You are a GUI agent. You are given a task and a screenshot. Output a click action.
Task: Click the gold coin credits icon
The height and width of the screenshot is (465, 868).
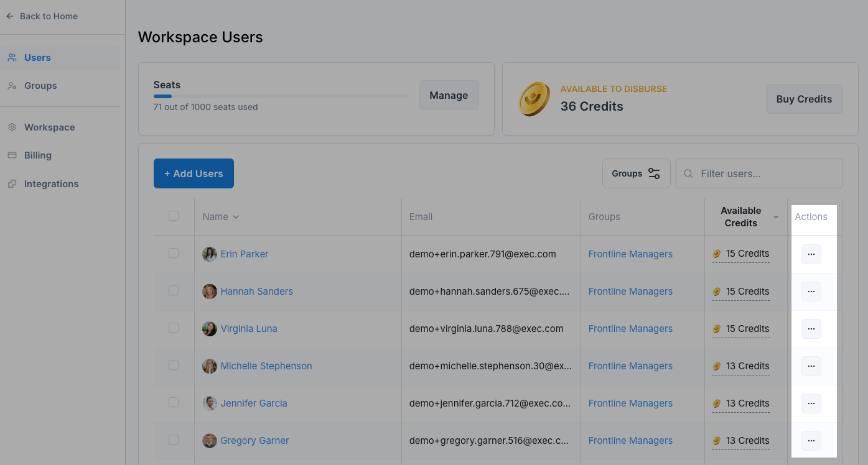(x=534, y=99)
